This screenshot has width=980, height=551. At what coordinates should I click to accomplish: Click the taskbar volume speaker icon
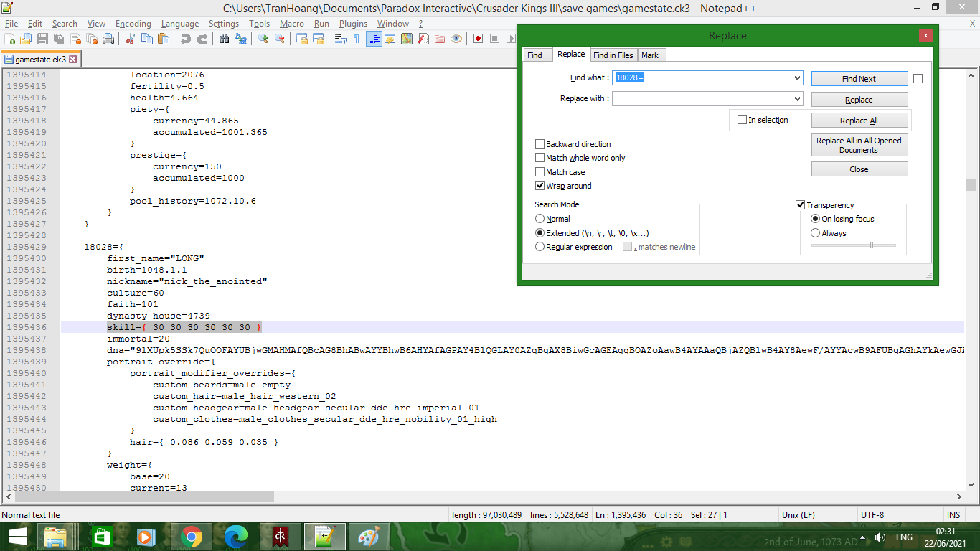pos(880,537)
